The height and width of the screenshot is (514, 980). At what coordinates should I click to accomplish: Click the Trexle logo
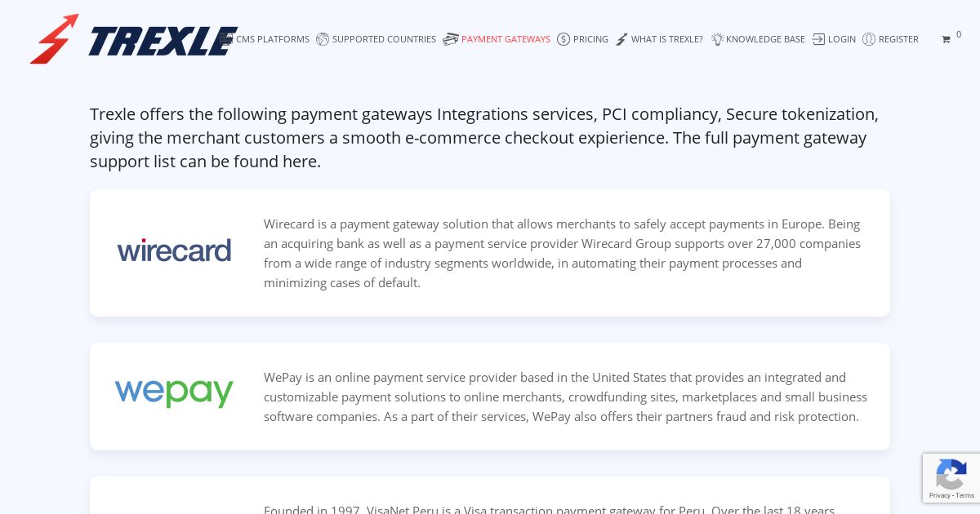pos(134,38)
